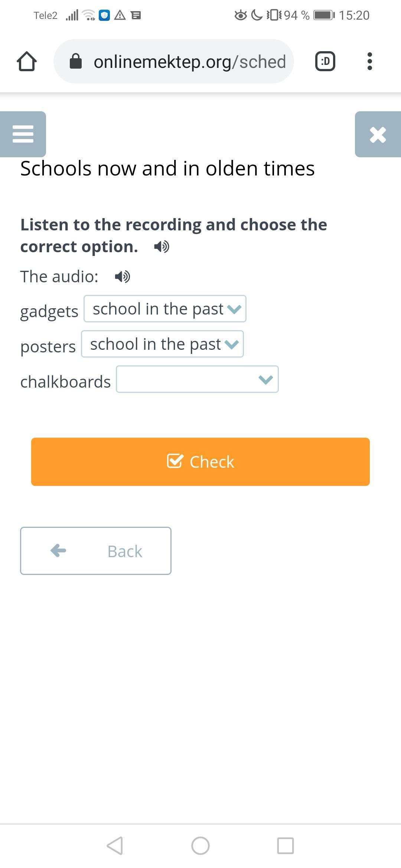Open the browser tab switcher
This screenshot has width=401, height=868.
point(325,61)
